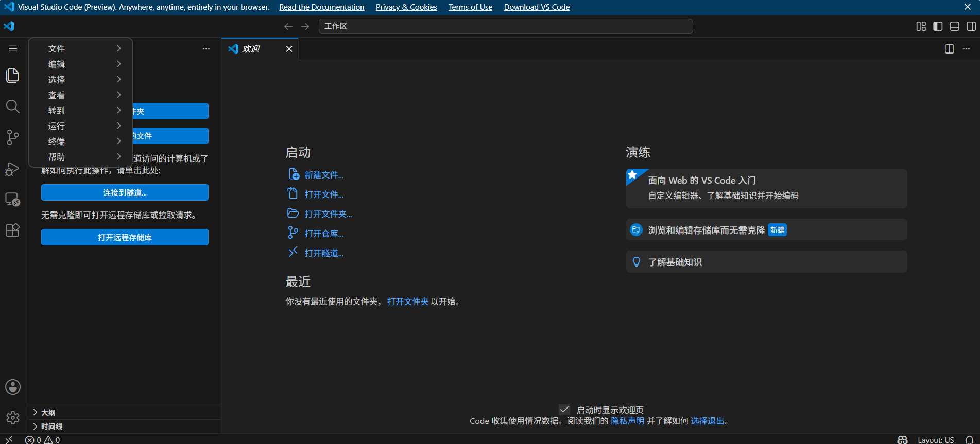The height and width of the screenshot is (444, 980).
Task: Open the 了解基础知识 walkthrough
Action: point(766,262)
